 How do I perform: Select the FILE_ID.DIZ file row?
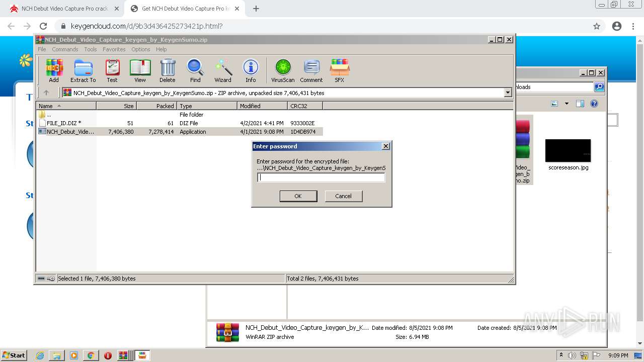coord(180,123)
